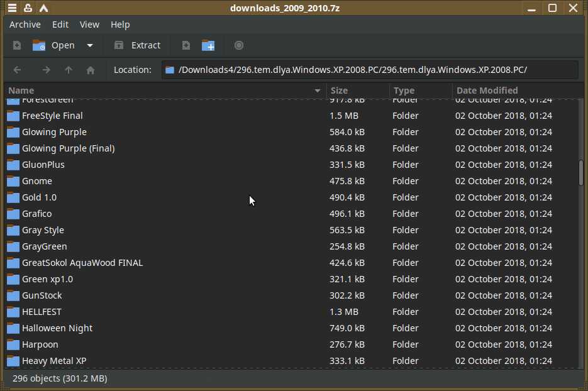Screen dimensions: 588x391
Task: Select the Grafico folder icon
Action: click(x=13, y=214)
